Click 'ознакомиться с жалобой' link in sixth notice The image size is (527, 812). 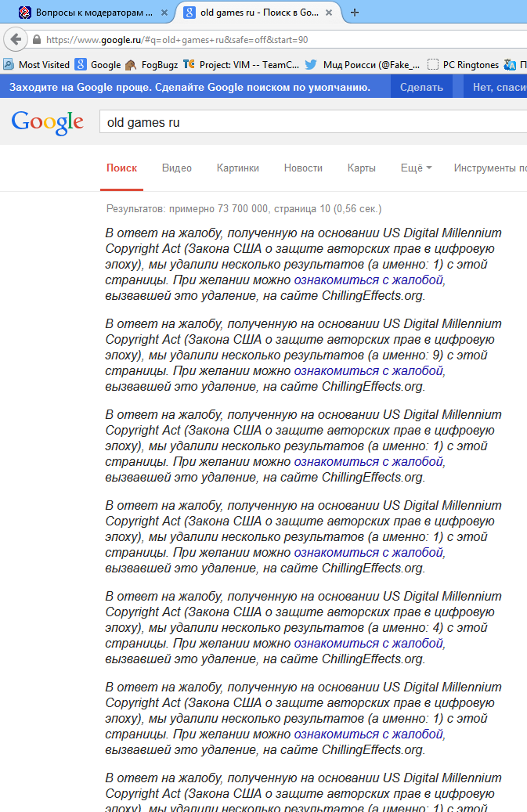(x=369, y=734)
